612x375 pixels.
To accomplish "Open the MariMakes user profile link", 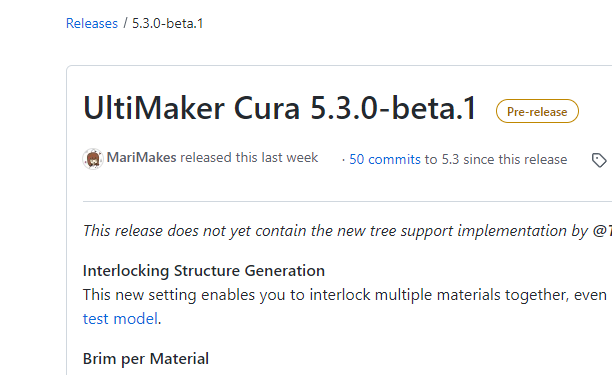I will (141, 158).
